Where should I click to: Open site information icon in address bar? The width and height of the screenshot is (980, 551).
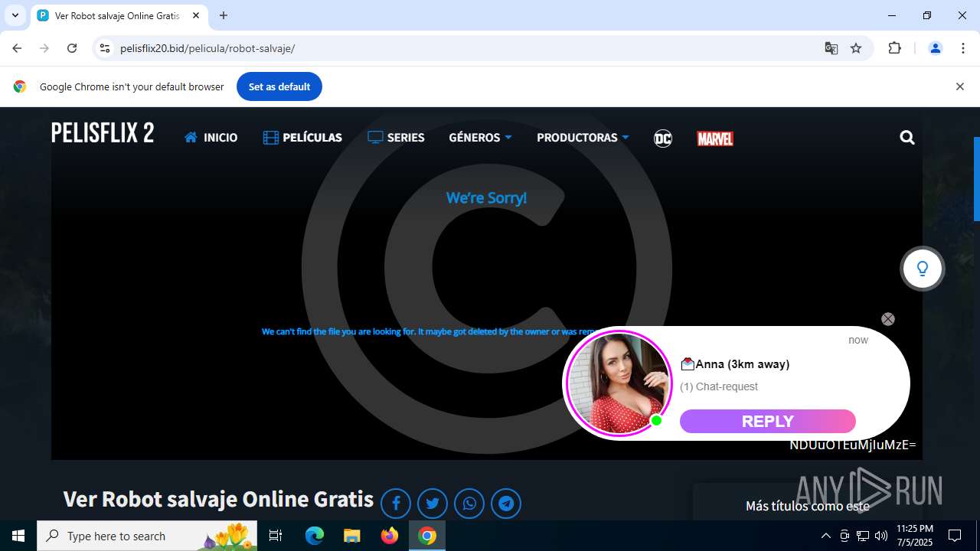[105, 48]
